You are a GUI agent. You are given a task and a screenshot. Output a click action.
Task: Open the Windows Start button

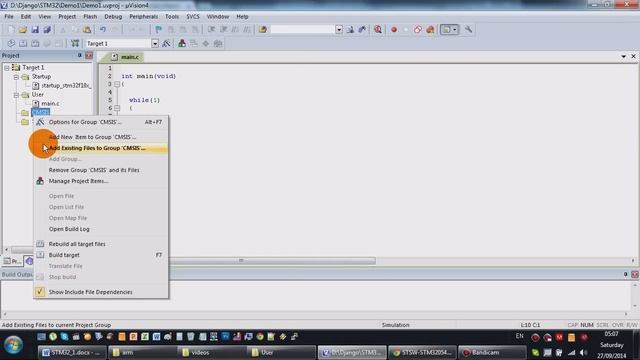click(x=13, y=344)
